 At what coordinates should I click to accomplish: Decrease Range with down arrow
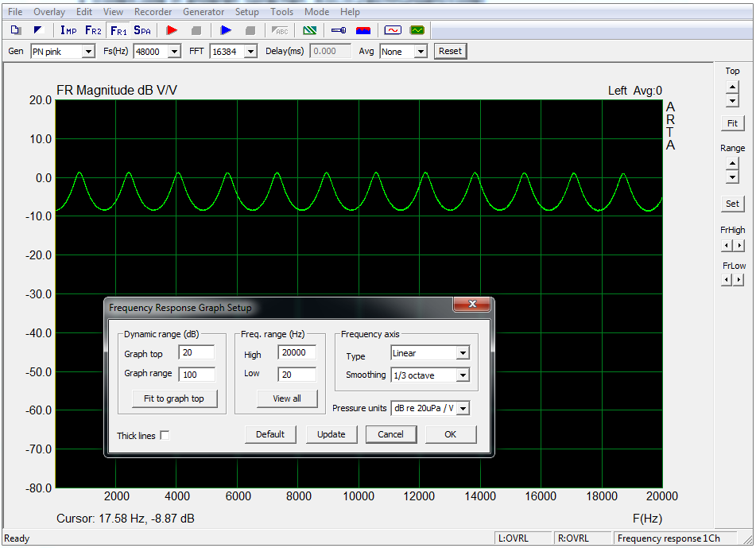pos(732,177)
